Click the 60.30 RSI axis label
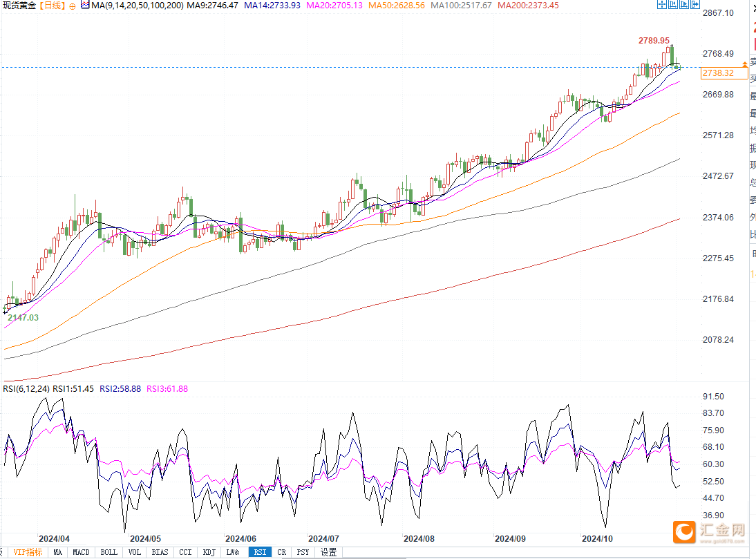The height and width of the screenshot is (559, 756). point(714,464)
